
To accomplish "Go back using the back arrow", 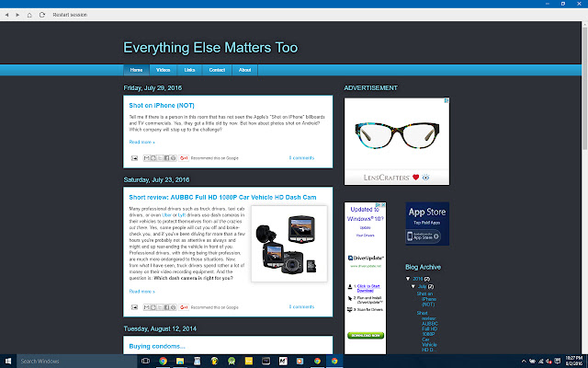I will coord(6,15).
